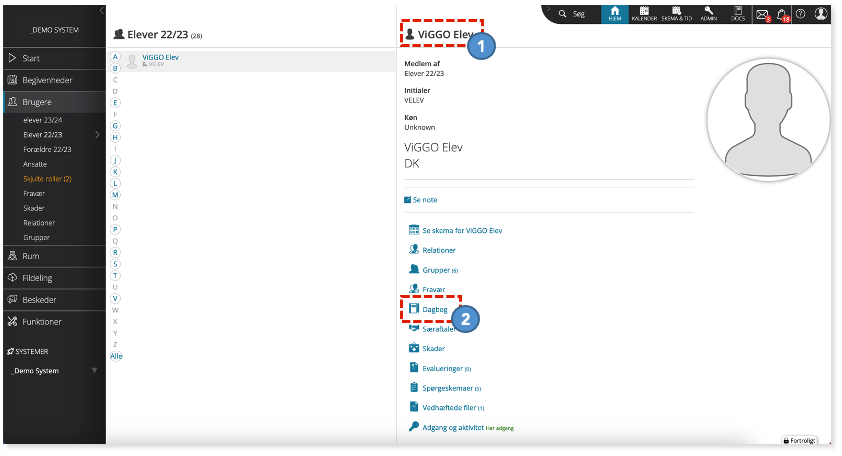Open Se skema for ViGGO Elev
This screenshot has width=842, height=456.
click(x=462, y=230)
